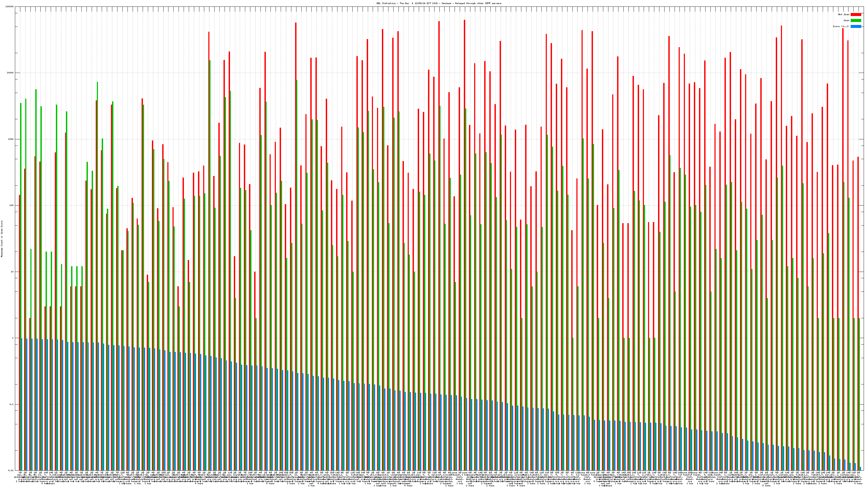868x488 pixels.
Task: Click the red Not Spam legend swatch
Action: point(856,14)
